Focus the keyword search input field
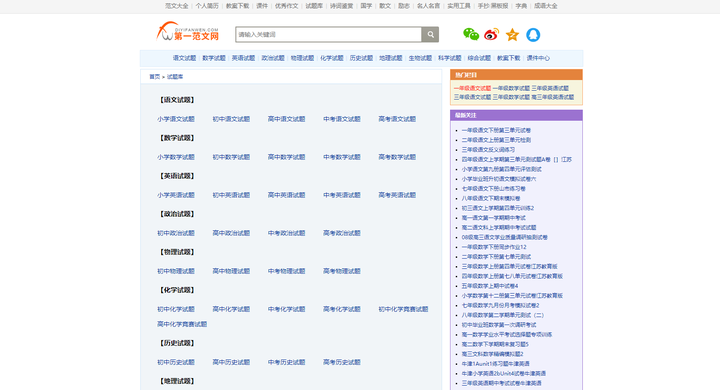The image size is (720, 390). [x=329, y=34]
